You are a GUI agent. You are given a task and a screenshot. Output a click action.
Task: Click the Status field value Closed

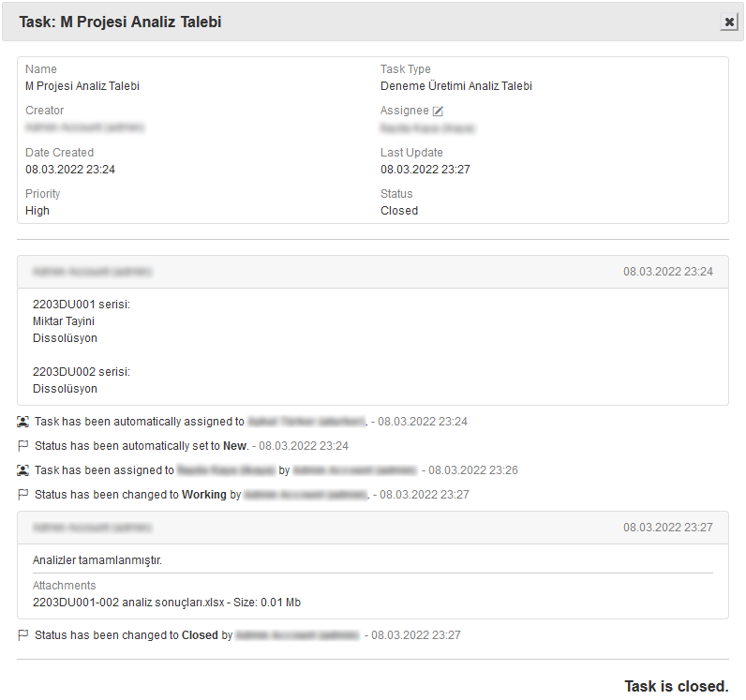pos(399,211)
